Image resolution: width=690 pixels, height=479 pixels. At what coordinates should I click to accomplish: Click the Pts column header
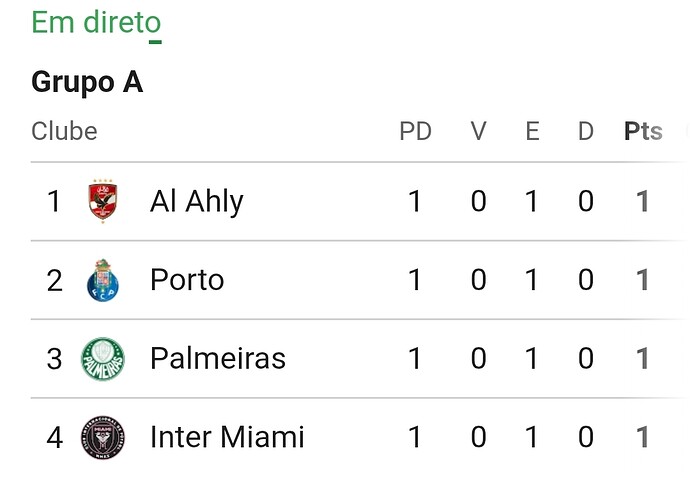(643, 131)
